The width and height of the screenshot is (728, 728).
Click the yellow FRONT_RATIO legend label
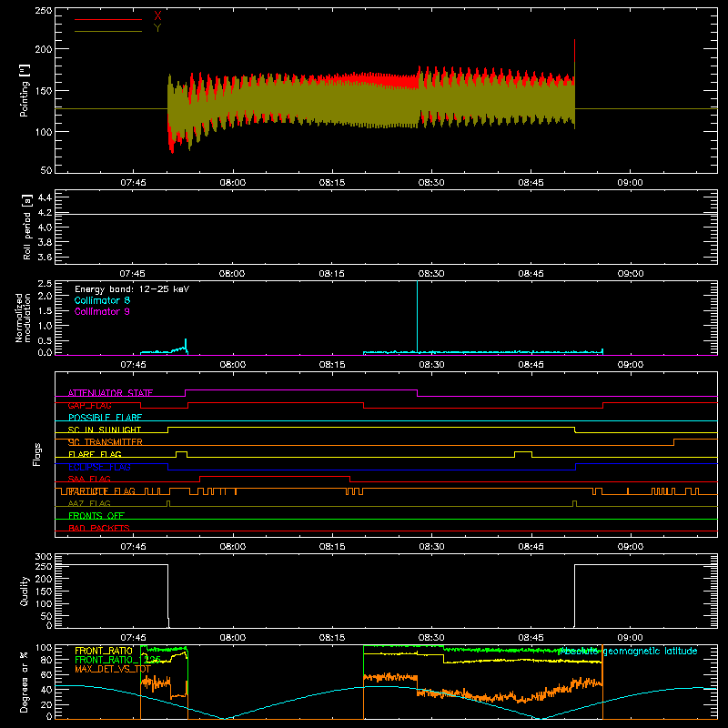104,651
